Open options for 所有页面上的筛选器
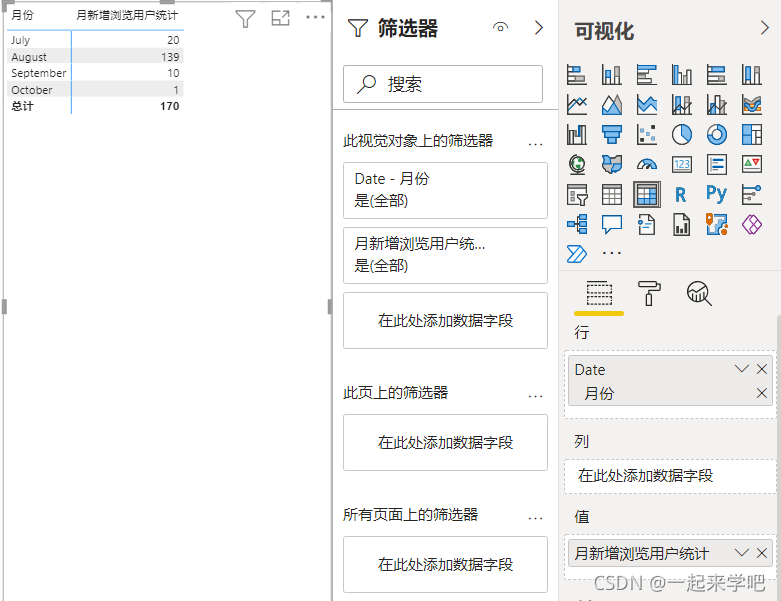Viewport: 781px width, 601px height. (535, 519)
